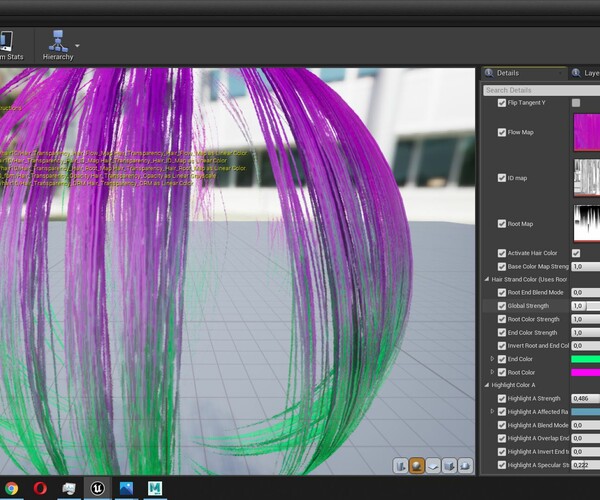Expand the End Color channels

492,359
